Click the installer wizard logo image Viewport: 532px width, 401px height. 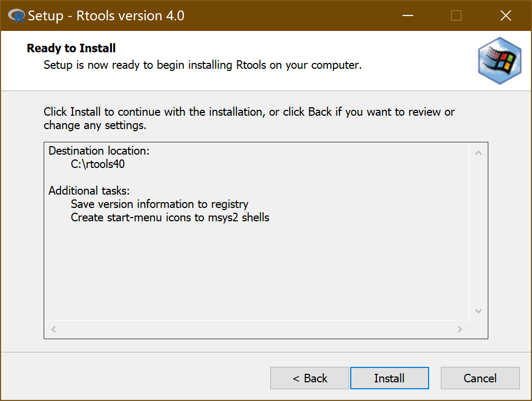coord(499,61)
